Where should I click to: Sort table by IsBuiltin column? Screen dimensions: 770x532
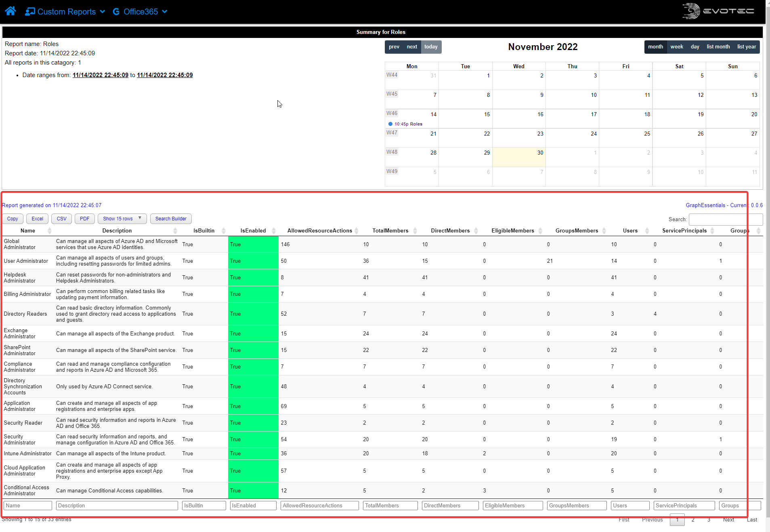(x=204, y=231)
